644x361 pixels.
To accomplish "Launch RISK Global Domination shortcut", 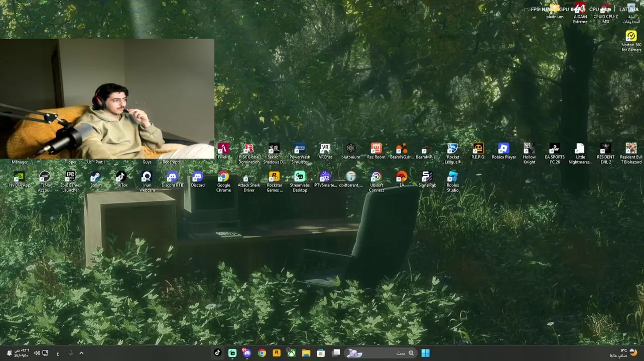I will [x=249, y=148].
